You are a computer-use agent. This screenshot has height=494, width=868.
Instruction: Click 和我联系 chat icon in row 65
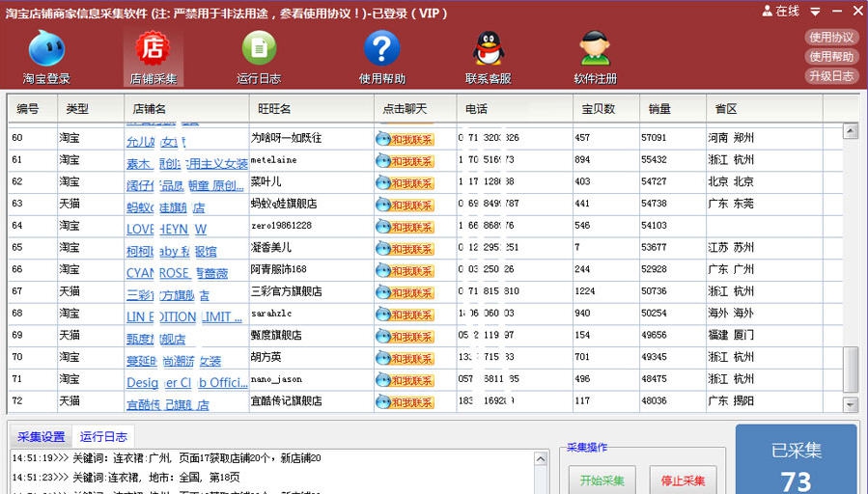click(405, 249)
